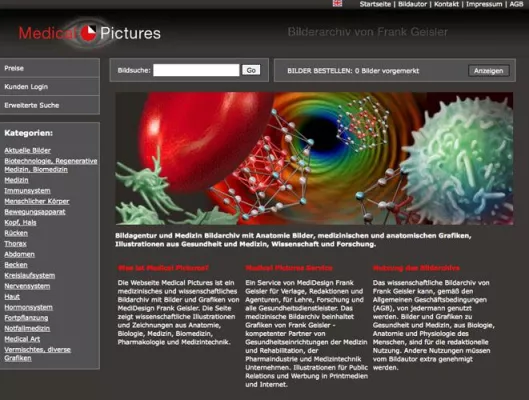Image resolution: width=529 pixels, height=400 pixels.
Task: Open the Kunden Login menu item
Action: pyautogui.click(x=50, y=87)
